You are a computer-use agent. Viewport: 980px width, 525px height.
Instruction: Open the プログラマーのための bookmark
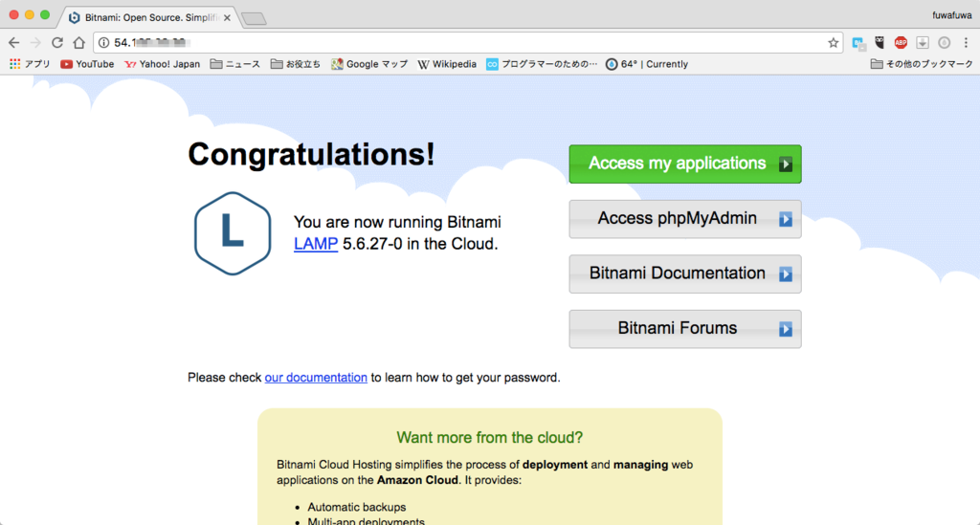542,64
